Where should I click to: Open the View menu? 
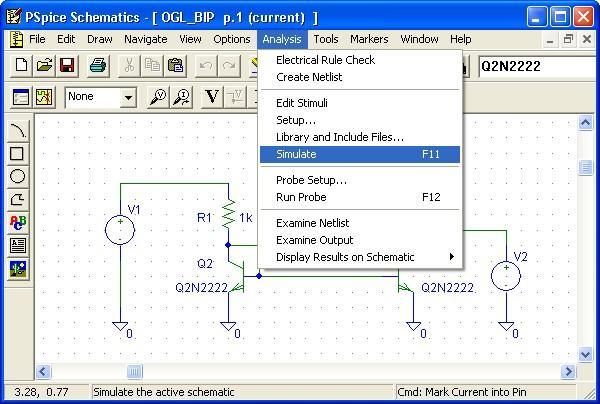coord(190,39)
